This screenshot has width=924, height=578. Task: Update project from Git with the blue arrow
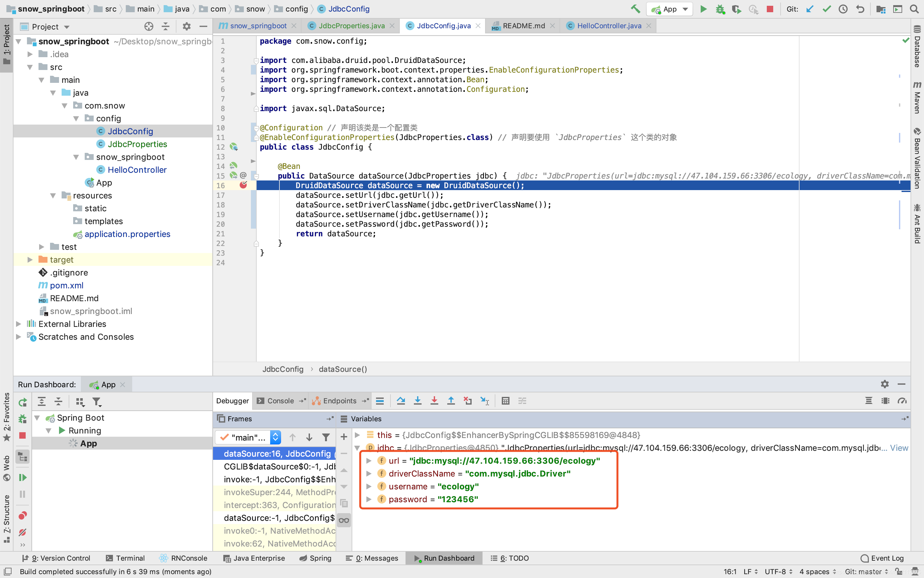[x=809, y=9]
